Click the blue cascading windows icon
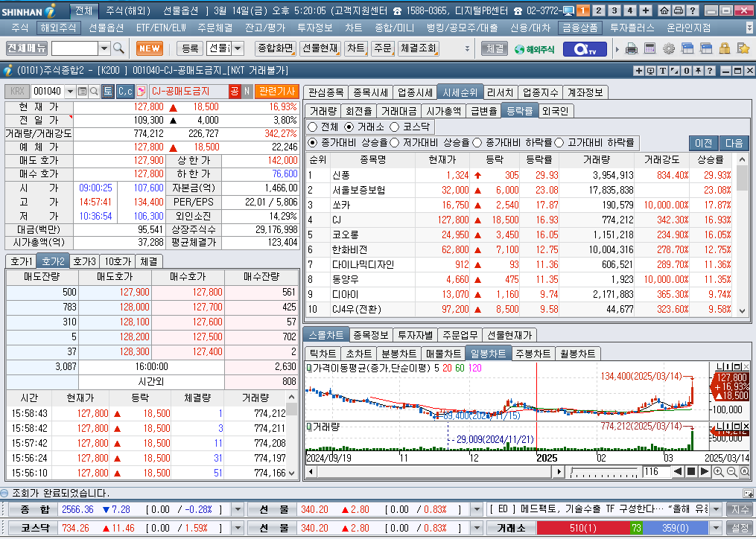This screenshot has height=539, width=756. coord(687,48)
